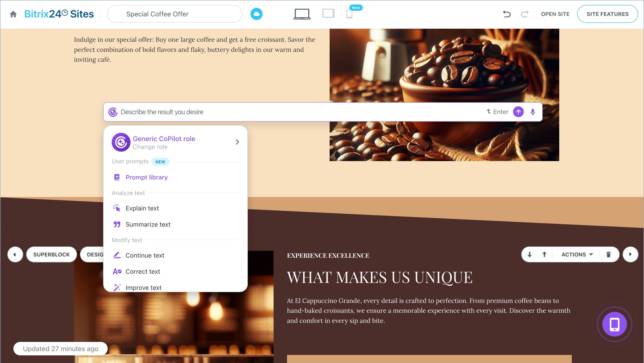Image resolution: width=644 pixels, height=363 pixels.
Task: Click the blue cloud publish icon
Action: [256, 14]
